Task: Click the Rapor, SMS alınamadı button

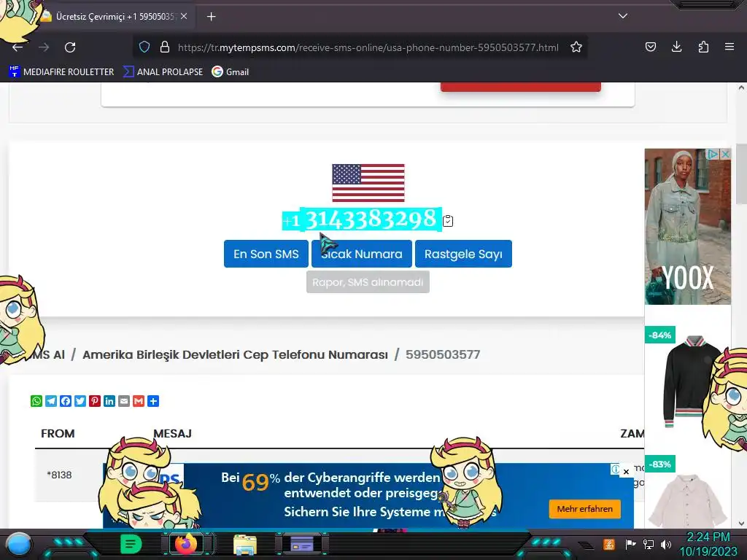Action: tap(368, 282)
